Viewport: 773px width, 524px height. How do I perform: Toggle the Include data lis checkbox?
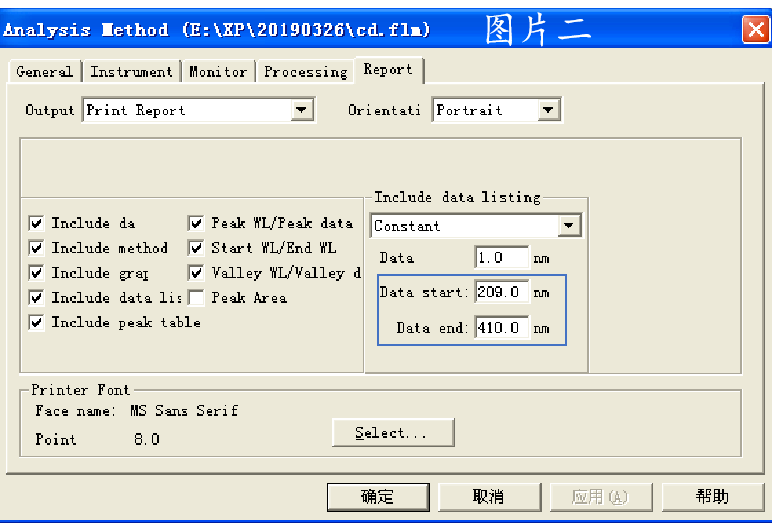point(36,298)
